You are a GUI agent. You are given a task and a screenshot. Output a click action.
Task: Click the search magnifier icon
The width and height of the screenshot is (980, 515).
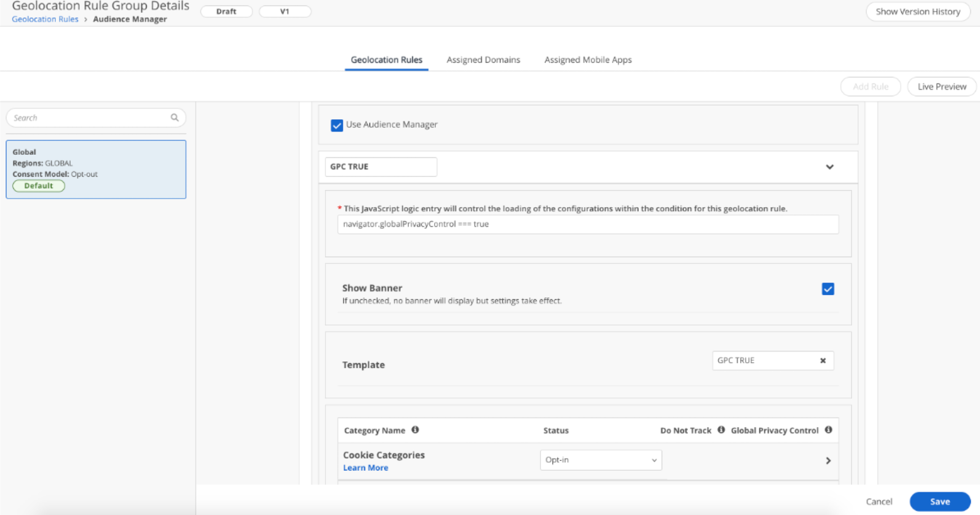[175, 117]
